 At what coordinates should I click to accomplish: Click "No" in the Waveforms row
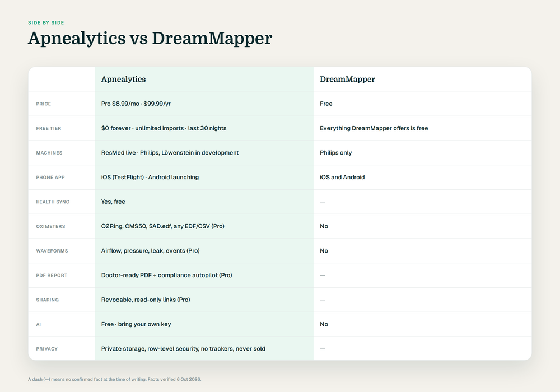click(324, 251)
